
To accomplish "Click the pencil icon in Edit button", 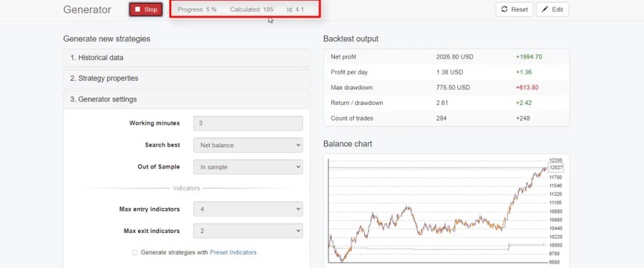I will click(x=545, y=9).
